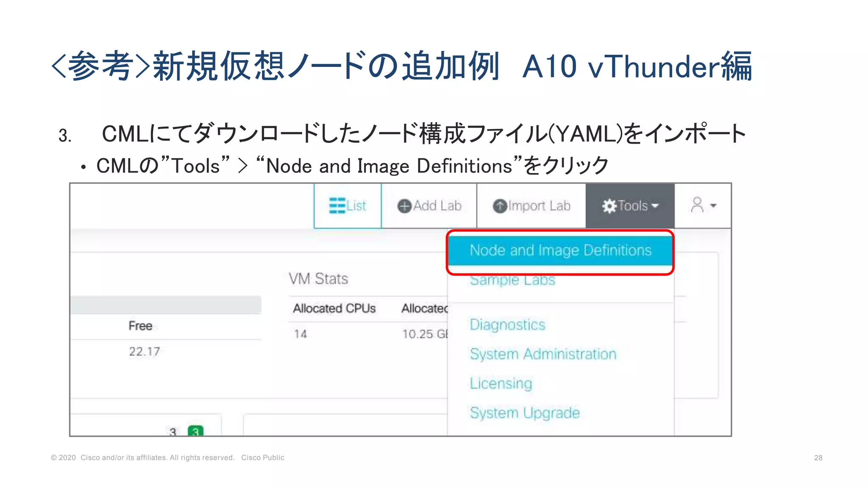Click the Tools gear icon
The width and height of the screenshot is (868, 488).
point(609,206)
